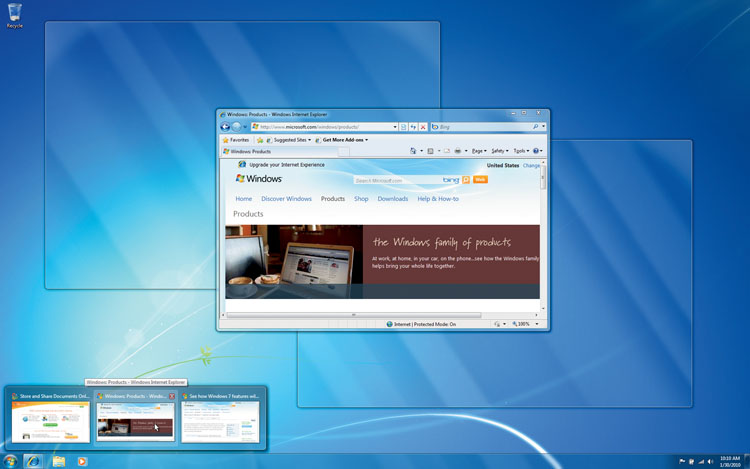
Task: Open the Favorites center button
Action: [x=236, y=140]
